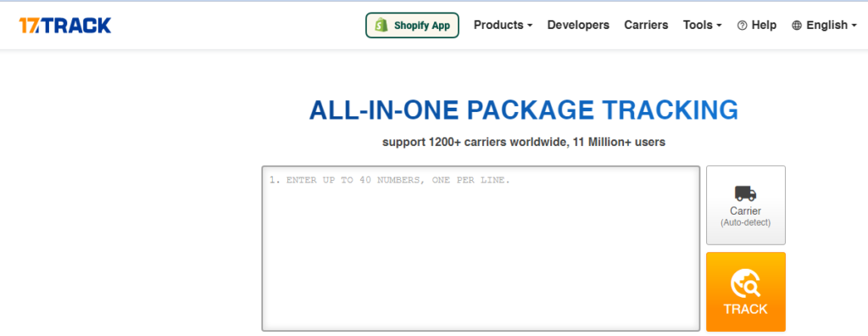
Task: Click the Carrier truck icon
Action: coord(745,193)
